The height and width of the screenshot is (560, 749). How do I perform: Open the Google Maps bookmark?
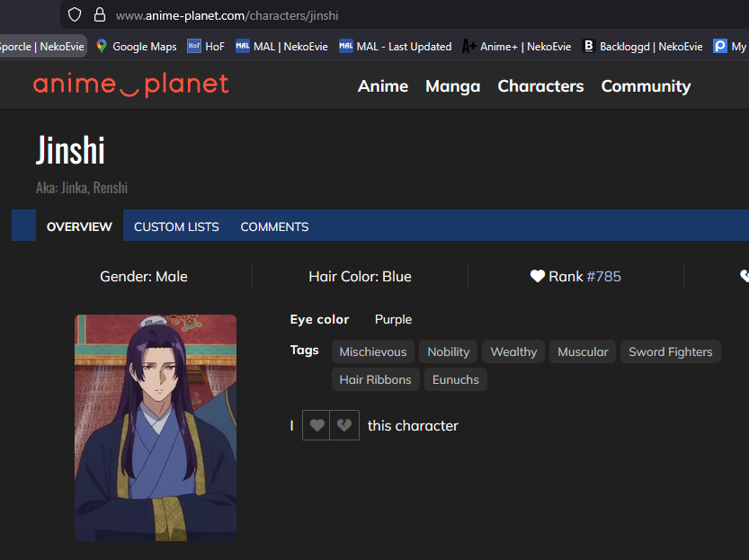point(136,47)
